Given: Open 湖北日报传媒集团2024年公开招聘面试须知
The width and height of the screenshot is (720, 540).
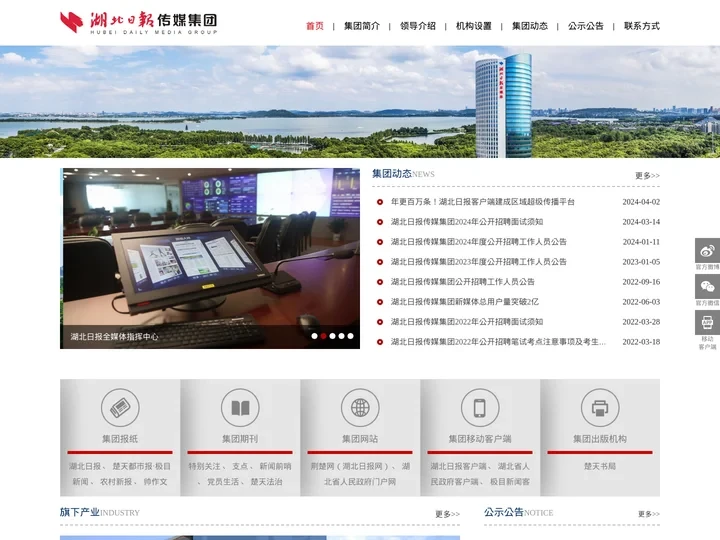Looking at the screenshot, I should coord(467,222).
